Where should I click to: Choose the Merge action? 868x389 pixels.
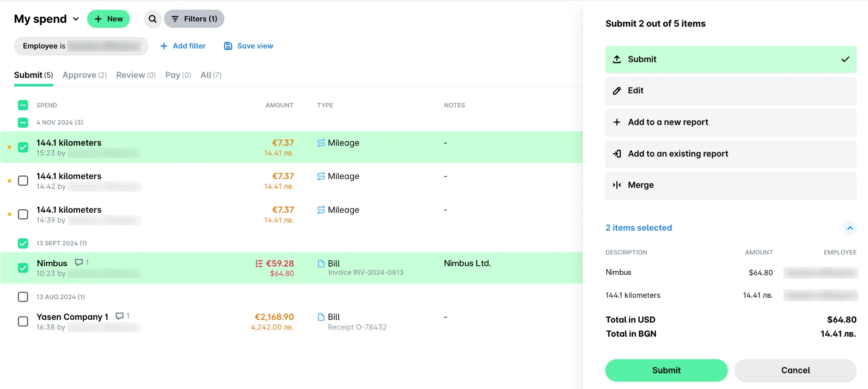[x=731, y=185]
